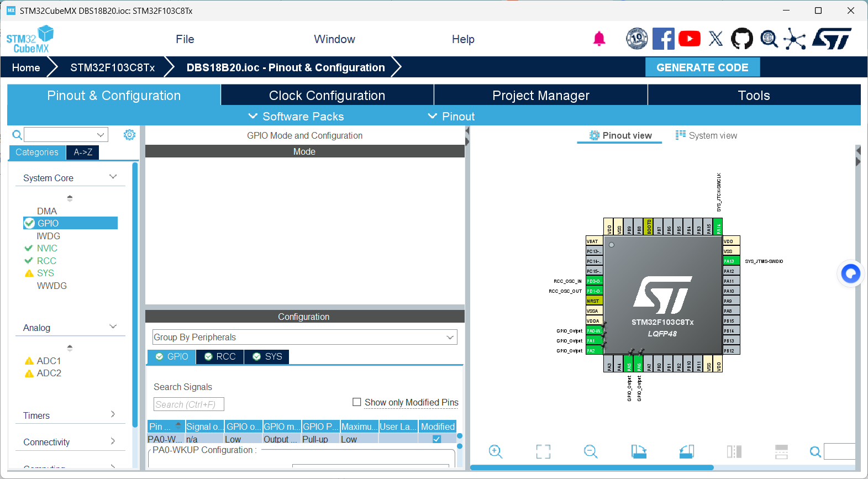Open the ST community network icon
Screen dimensions: 868x479
[795, 39]
